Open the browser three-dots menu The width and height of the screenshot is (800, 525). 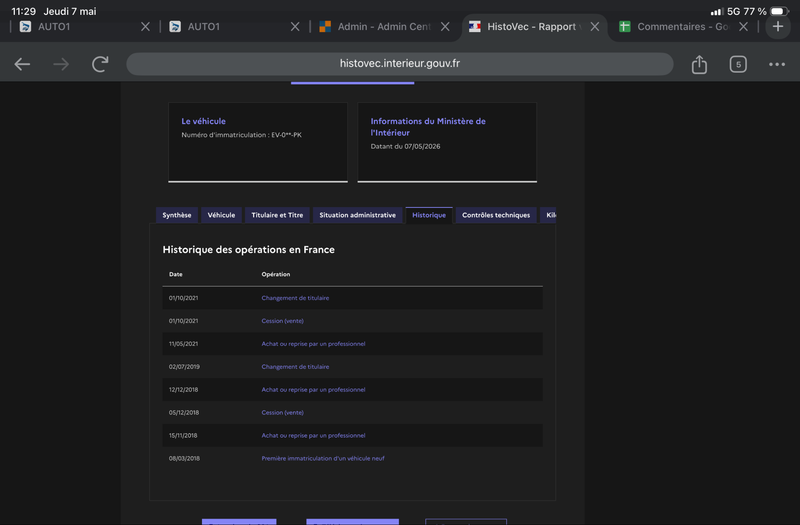coord(777,64)
